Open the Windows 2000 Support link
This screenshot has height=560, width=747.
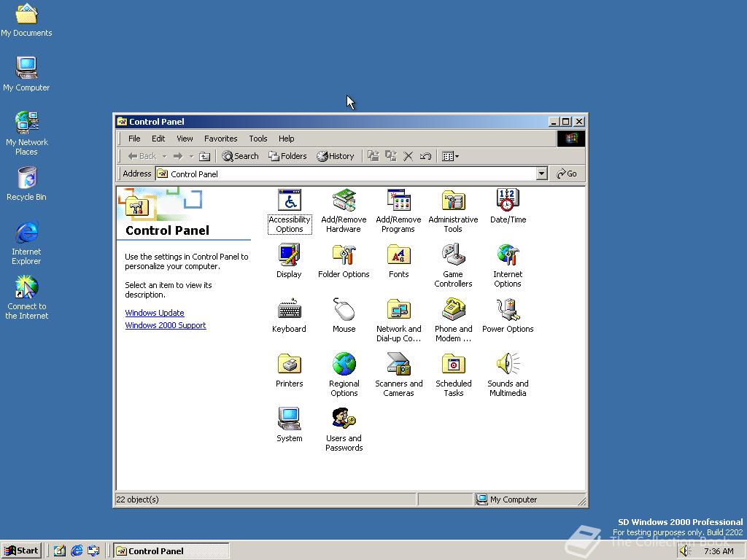[x=166, y=325]
